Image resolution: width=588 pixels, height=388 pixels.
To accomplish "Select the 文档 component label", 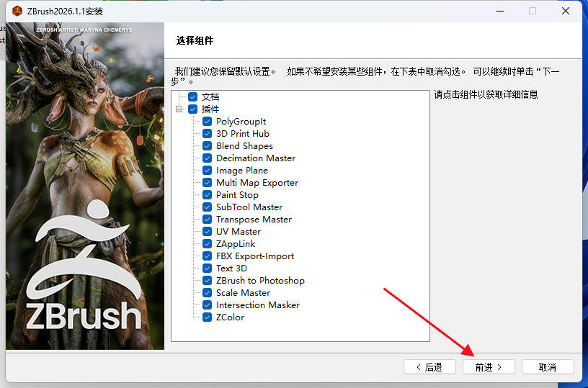I will tap(210, 97).
